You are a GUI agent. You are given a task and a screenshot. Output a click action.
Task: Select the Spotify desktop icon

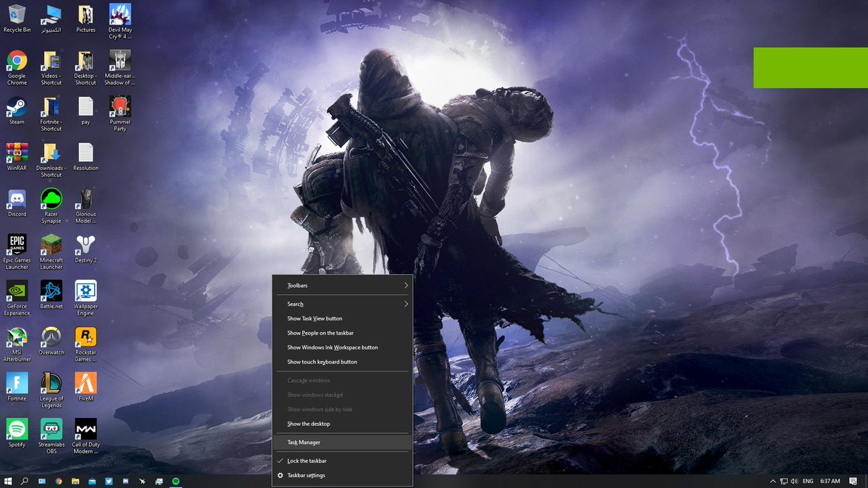click(17, 433)
